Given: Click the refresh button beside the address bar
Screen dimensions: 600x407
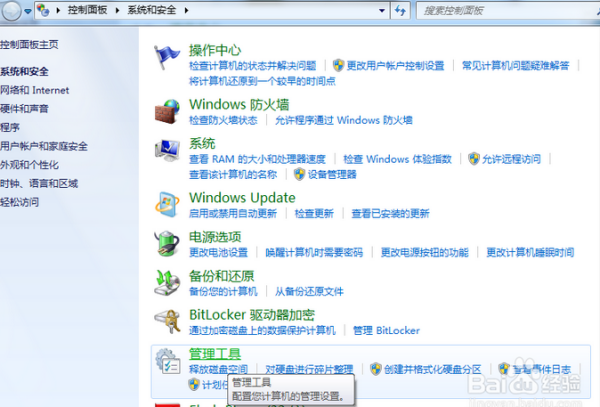Looking at the screenshot, I should [400, 10].
